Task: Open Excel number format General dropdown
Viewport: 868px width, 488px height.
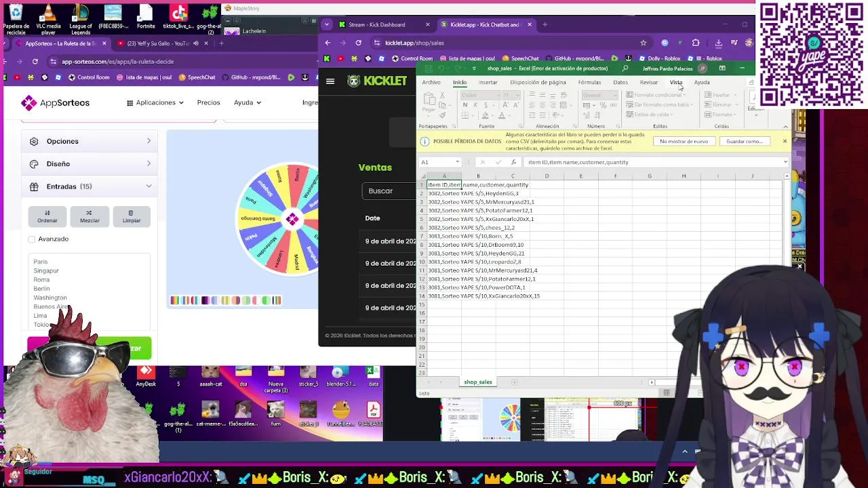Action: pos(616,95)
